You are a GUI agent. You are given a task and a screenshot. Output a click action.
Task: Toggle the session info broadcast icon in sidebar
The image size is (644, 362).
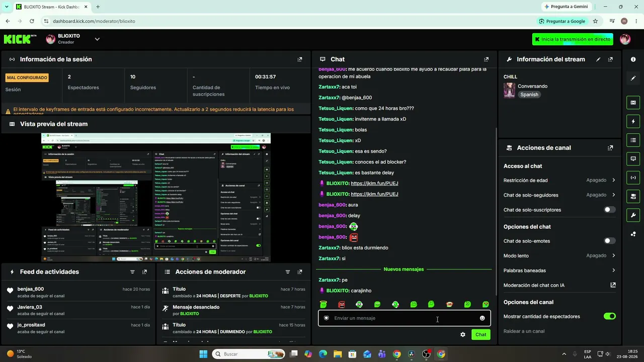coord(633,177)
